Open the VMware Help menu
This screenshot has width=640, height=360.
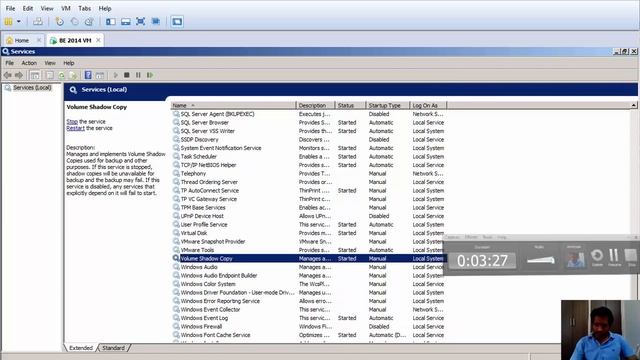coord(105,8)
